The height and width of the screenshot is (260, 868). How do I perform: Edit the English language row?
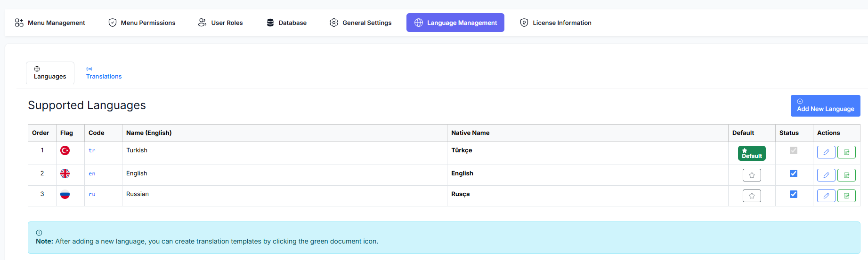tap(826, 175)
